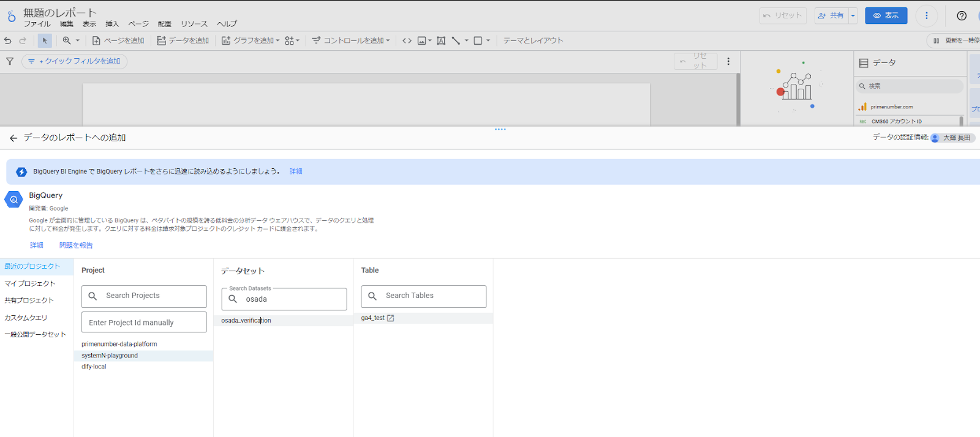
Task: Open the filter bar three-dot menu
Action: coord(728,61)
